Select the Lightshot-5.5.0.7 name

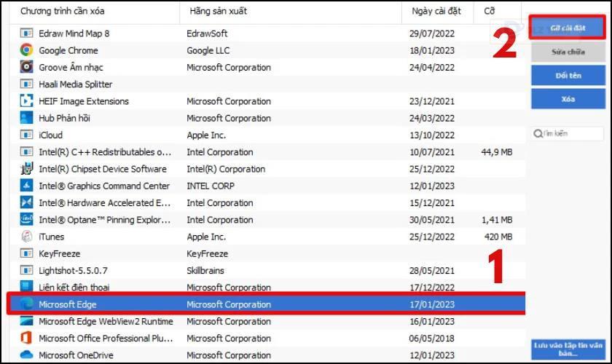(73, 270)
